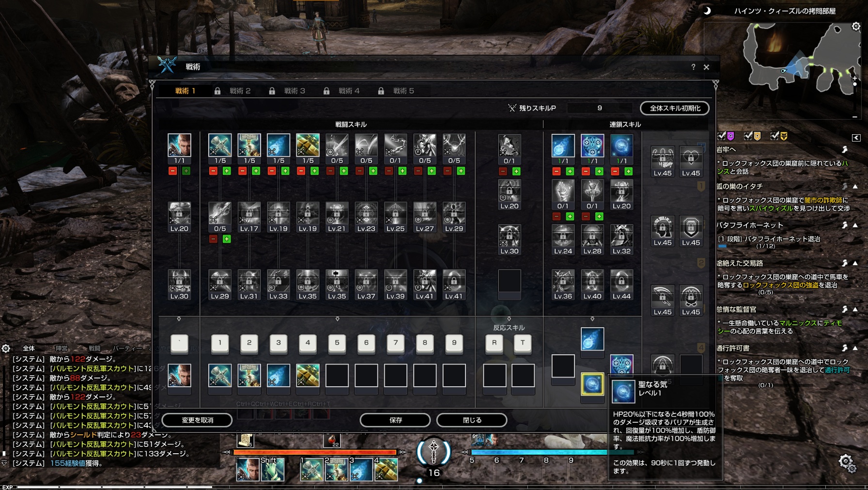Collapse the quest tracker panel arrow
Screen dimensions: 868x490
[856, 138]
